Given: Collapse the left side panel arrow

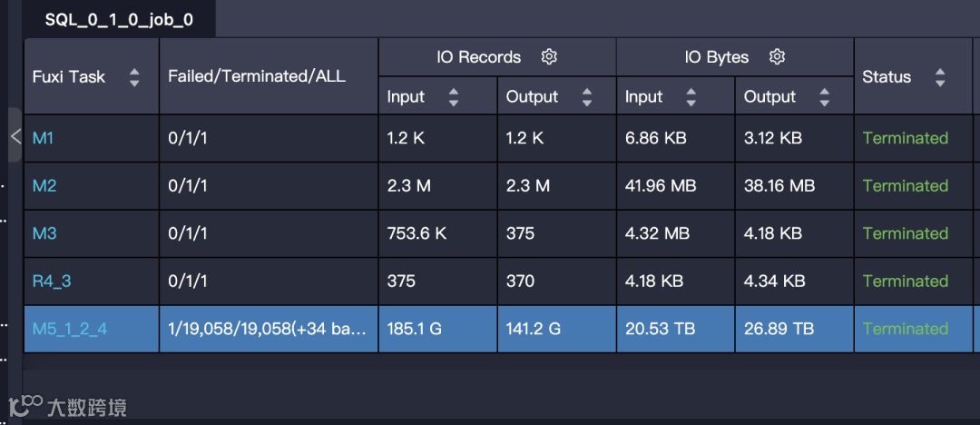Looking at the screenshot, I should point(15,136).
